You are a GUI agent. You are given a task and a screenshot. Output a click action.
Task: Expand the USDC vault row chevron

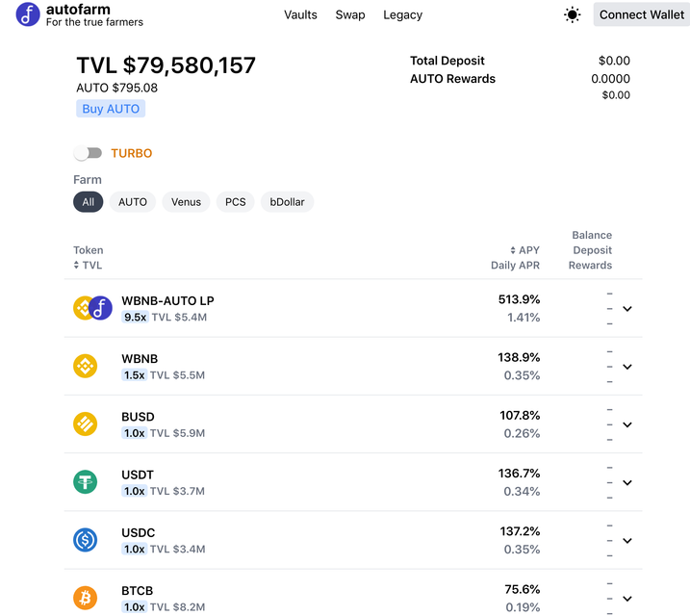pos(627,541)
